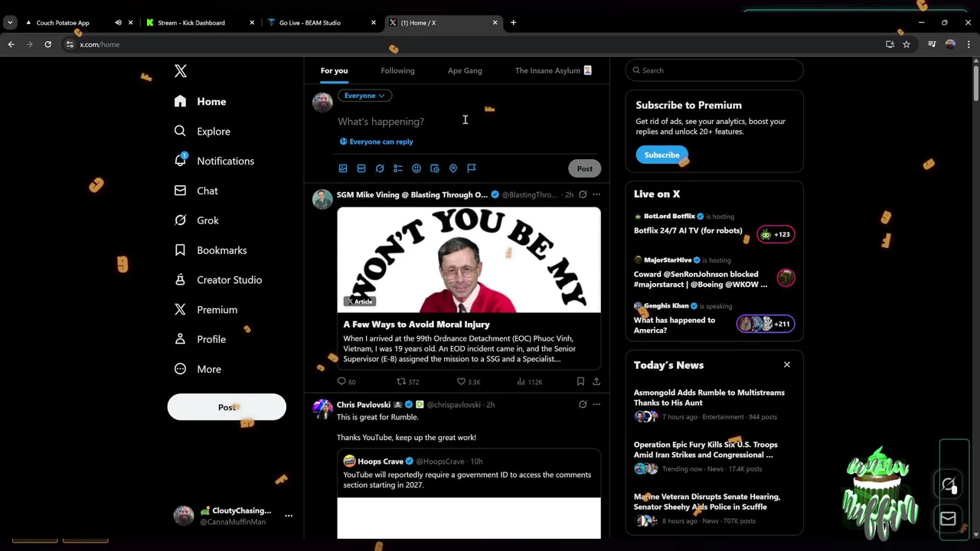Click the GIF icon in composer
This screenshot has height=551, width=980.
point(361,168)
